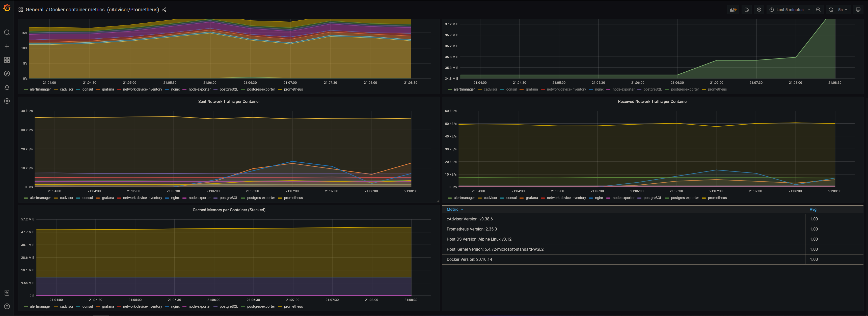Open Alerting bell in the sidebar

click(7, 87)
